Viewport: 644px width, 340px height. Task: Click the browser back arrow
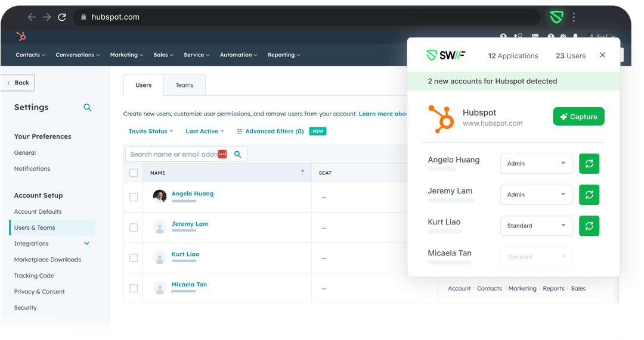click(x=32, y=17)
